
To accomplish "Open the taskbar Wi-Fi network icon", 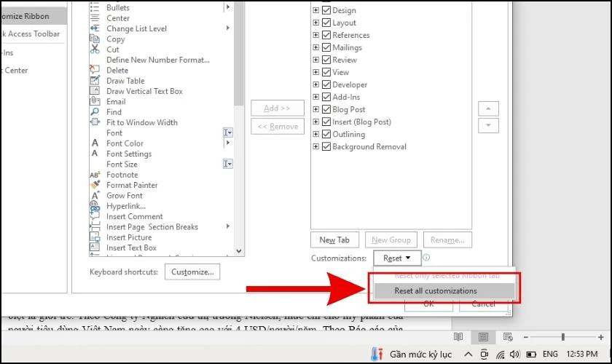I will 500,355.
